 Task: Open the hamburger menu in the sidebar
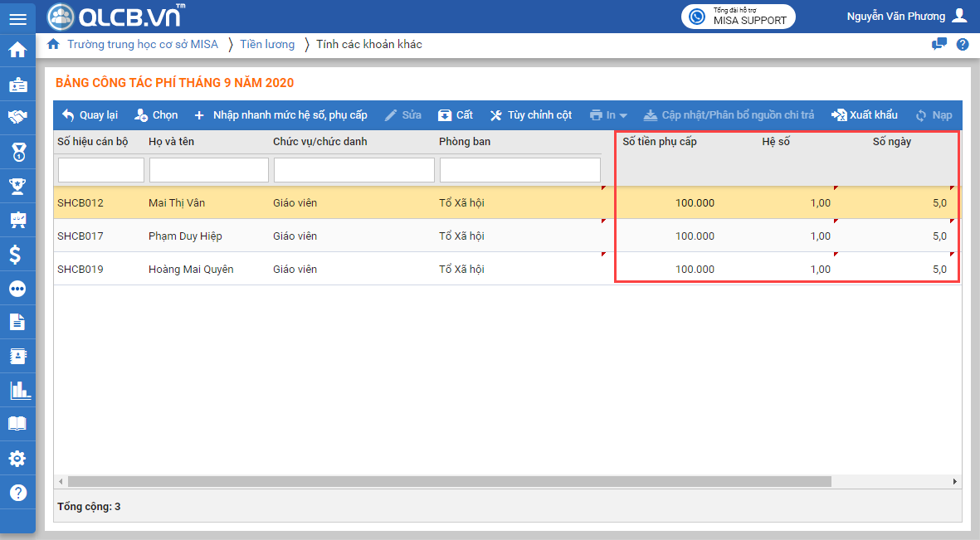click(17, 18)
